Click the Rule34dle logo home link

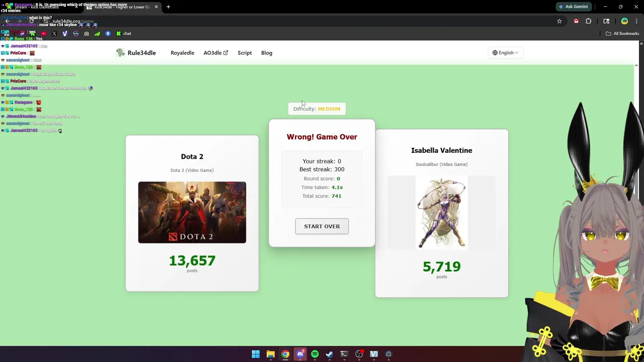pyautogui.click(x=136, y=53)
